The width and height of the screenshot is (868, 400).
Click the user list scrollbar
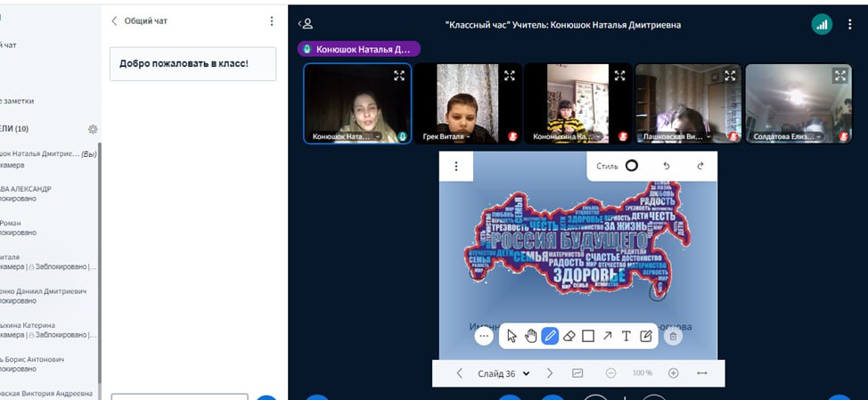(100, 264)
